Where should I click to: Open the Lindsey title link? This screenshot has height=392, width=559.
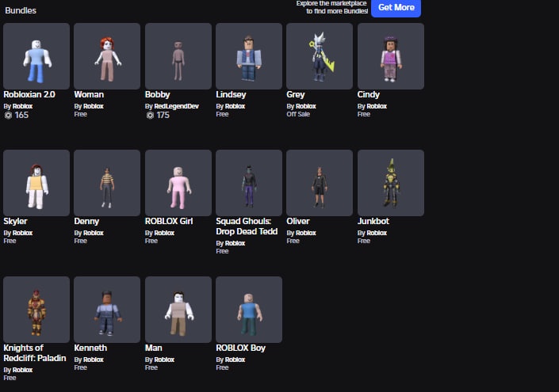click(x=231, y=95)
